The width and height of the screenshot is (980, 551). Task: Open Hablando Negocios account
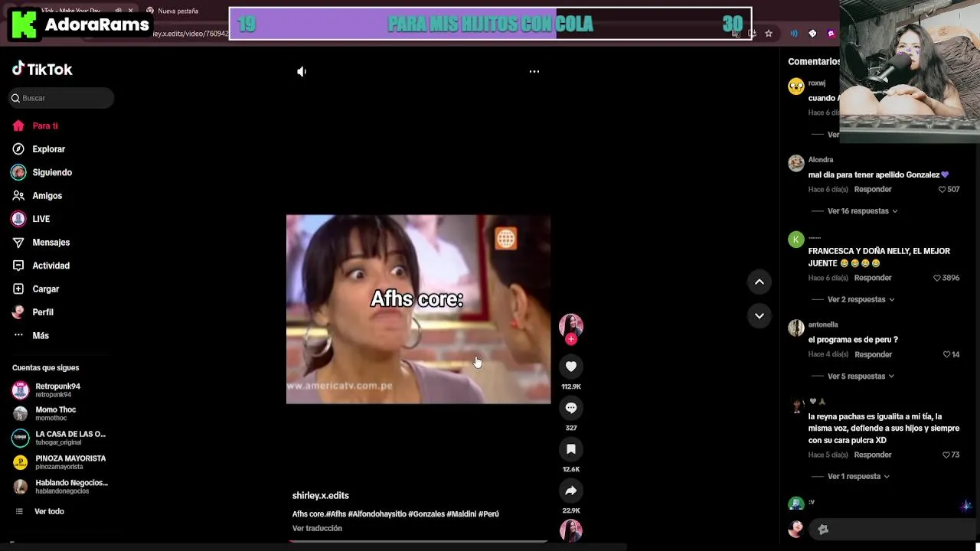[x=60, y=487]
